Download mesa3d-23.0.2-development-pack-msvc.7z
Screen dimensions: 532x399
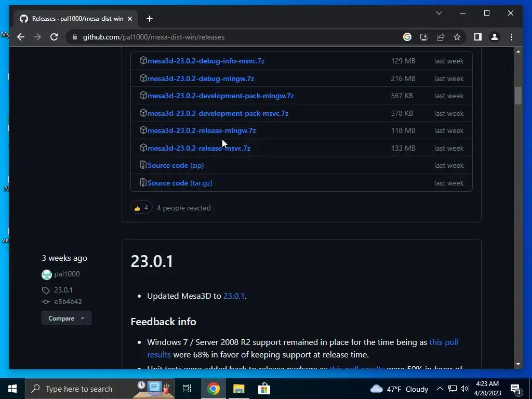[x=218, y=114]
